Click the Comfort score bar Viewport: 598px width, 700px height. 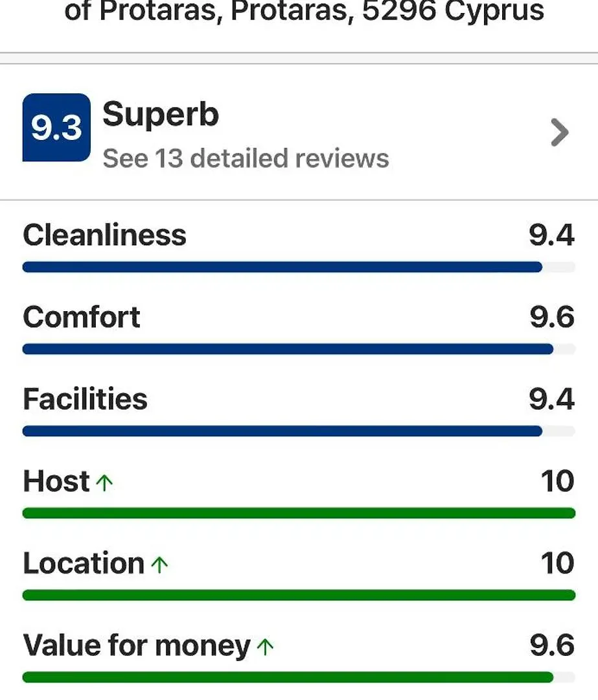click(299, 349)
